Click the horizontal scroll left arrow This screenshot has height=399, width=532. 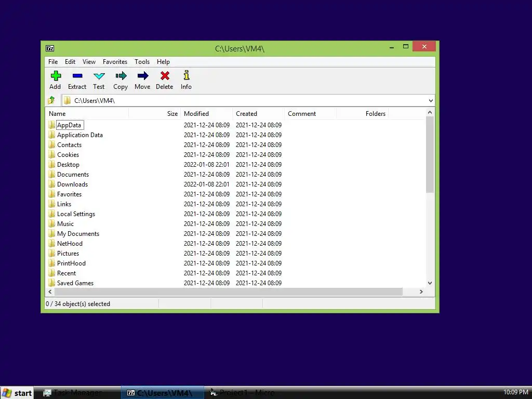(x=50, y=292)
